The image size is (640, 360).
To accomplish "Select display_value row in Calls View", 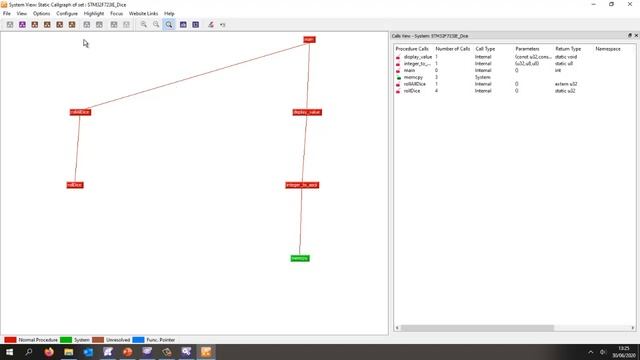I will [x=514, y=57].
